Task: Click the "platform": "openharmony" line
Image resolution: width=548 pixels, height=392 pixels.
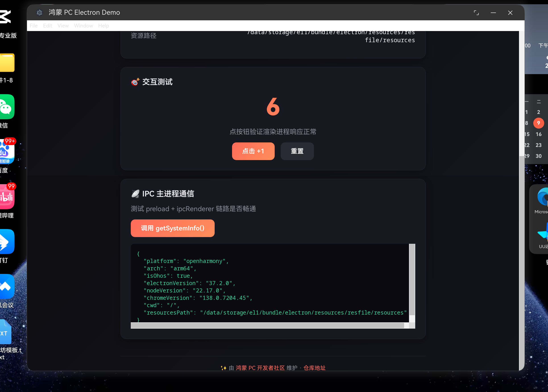Action: coord(186,261)
